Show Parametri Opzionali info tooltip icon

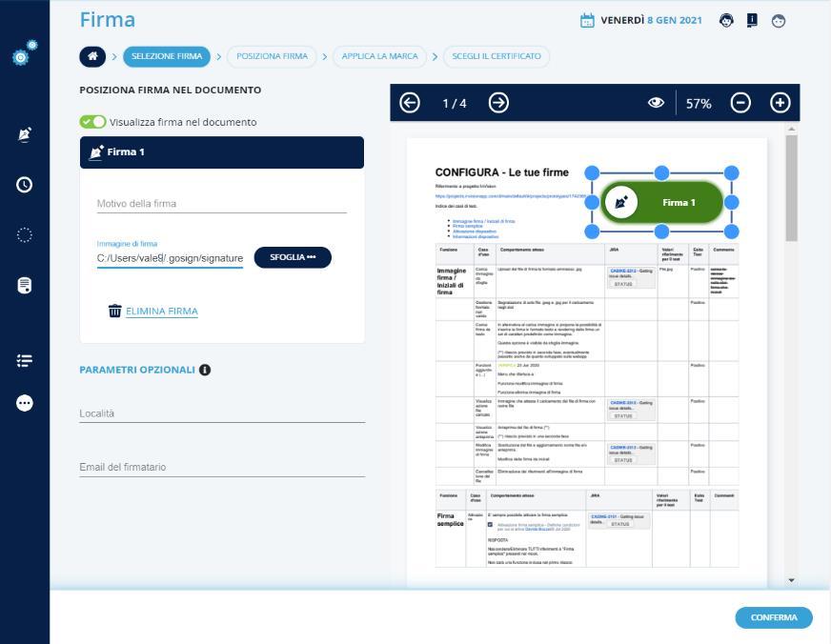[205, 370]
